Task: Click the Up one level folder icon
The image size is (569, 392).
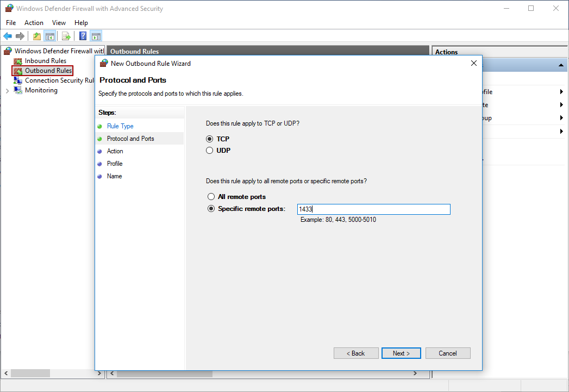Action: (x=37, y=36)
